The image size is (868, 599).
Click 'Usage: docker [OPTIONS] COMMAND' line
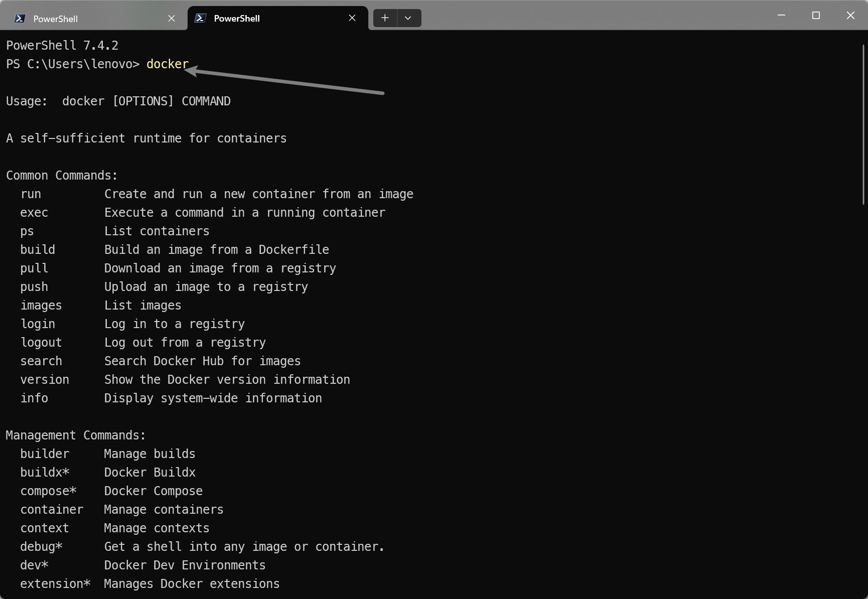[118, 101]
